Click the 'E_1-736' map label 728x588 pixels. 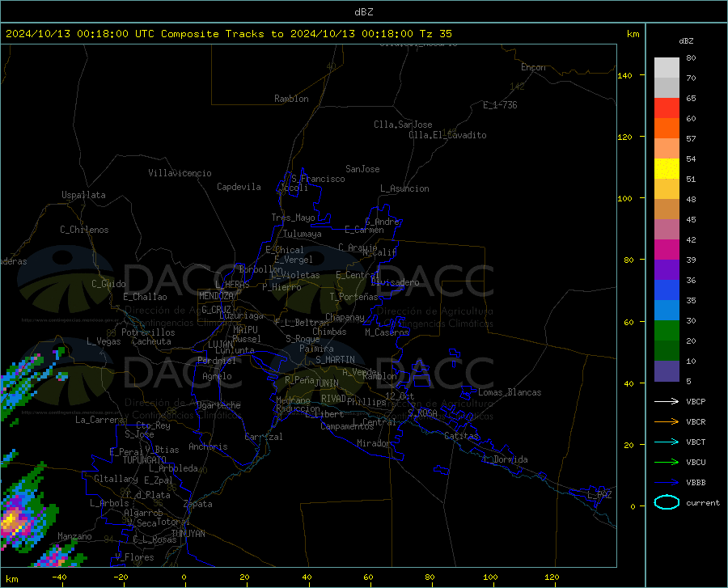click(x=500, y=105)
